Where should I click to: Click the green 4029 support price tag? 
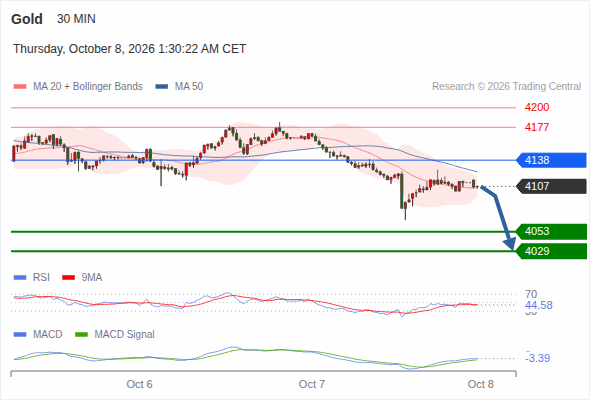tap(551, 251)
